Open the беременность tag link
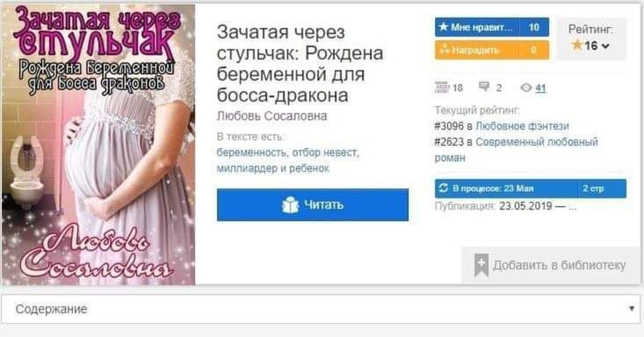This screenshot has width=644, height=337. click(x=251, y=152)
